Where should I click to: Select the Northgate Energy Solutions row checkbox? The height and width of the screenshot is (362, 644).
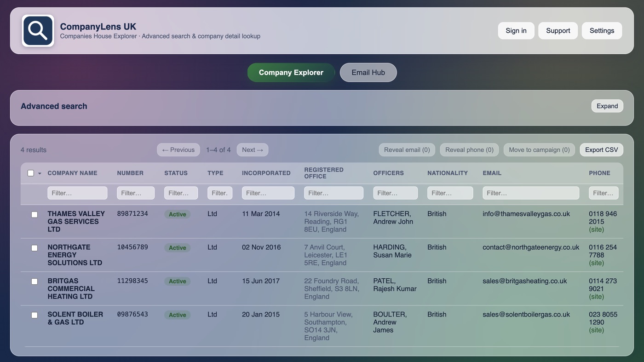tap(34, 248)
